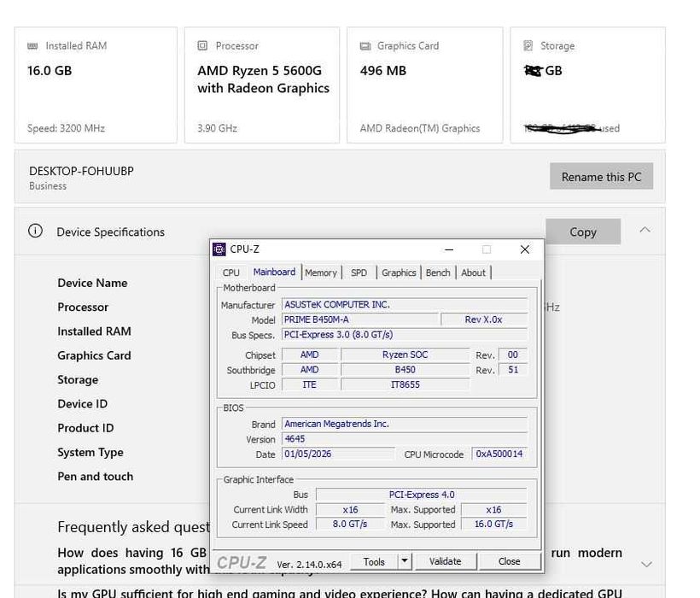Click the ASUSTeK COMPUTER INC. manufacturer field
The width and height of the screenshot is (700, 598).
pos(405,305)
